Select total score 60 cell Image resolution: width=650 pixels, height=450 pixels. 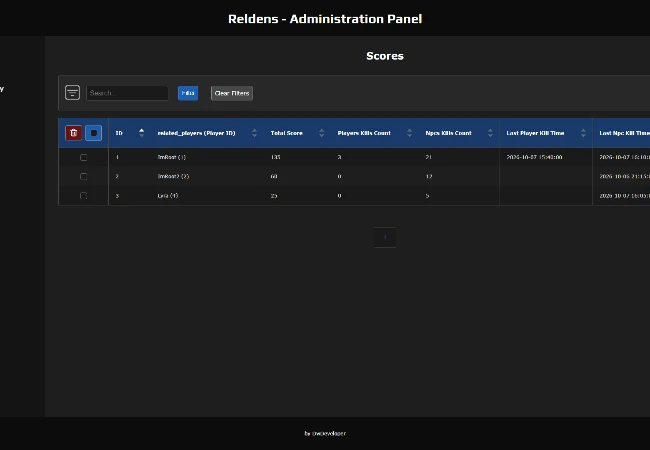(x=274, y=176)
